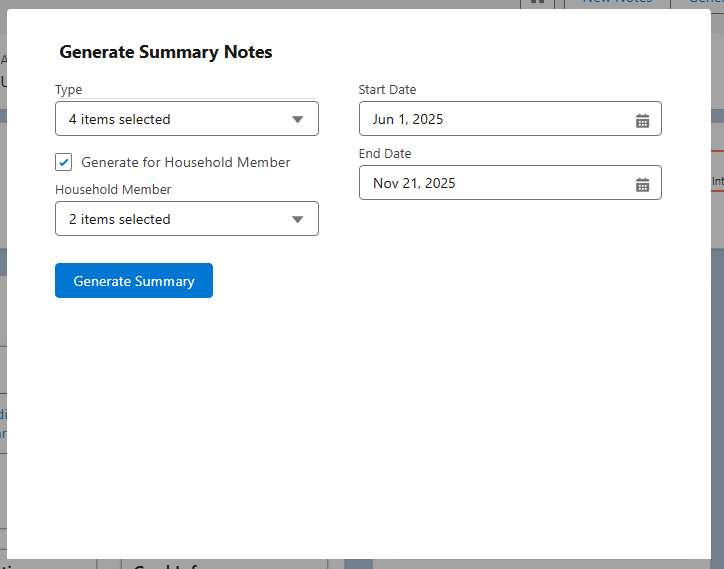The image size is (724, 569).
Task: Click the Generate Summary Notes heading
Action: tap(166, 52)
